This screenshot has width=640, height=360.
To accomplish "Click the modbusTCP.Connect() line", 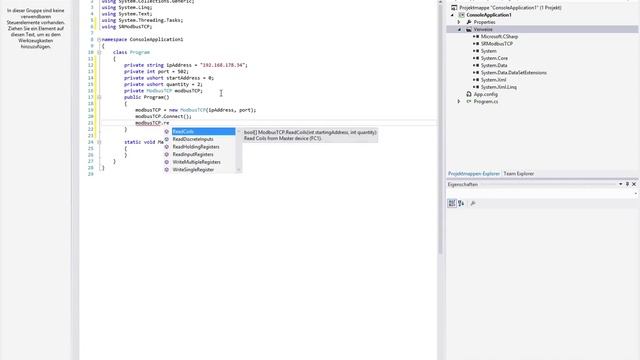I will pyautogui.click(x=163, y=116).
